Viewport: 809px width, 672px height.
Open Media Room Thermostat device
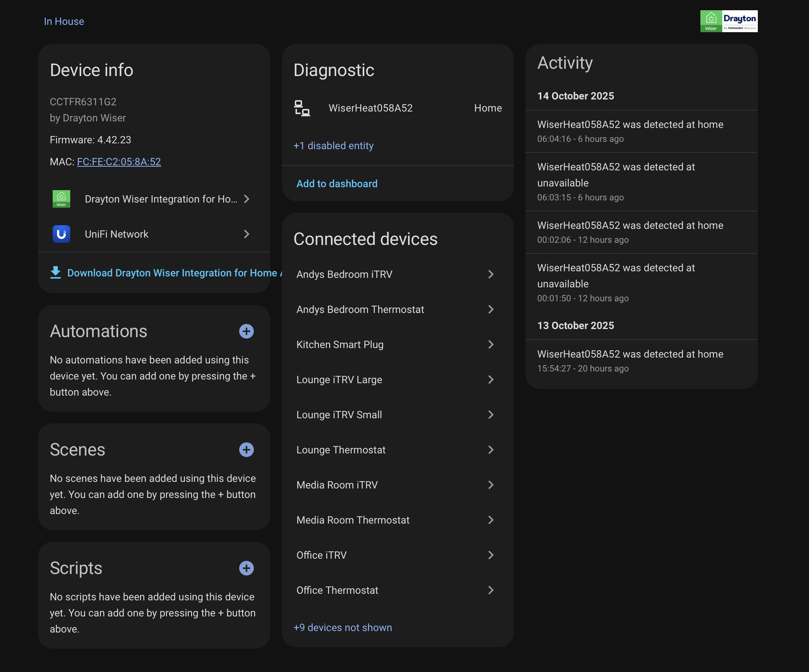(x=398, y=520)
